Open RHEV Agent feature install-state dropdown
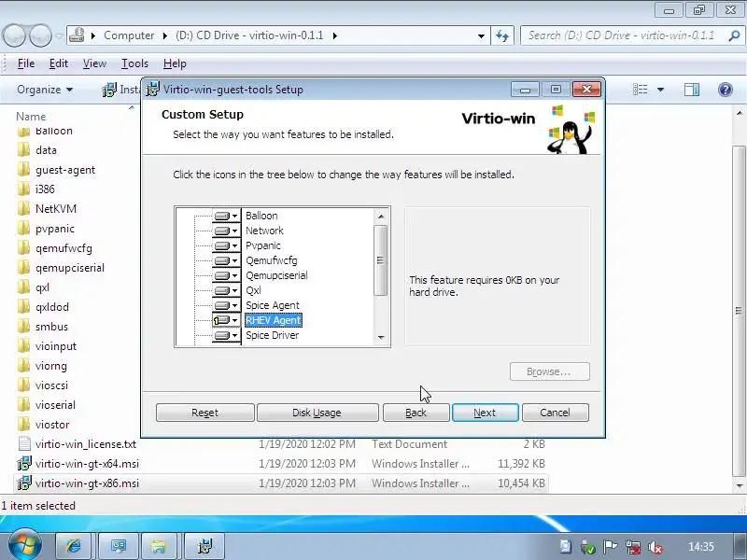The height and width of the screenshot is (560, 747). pyautogui.click(x=226, y=320)
